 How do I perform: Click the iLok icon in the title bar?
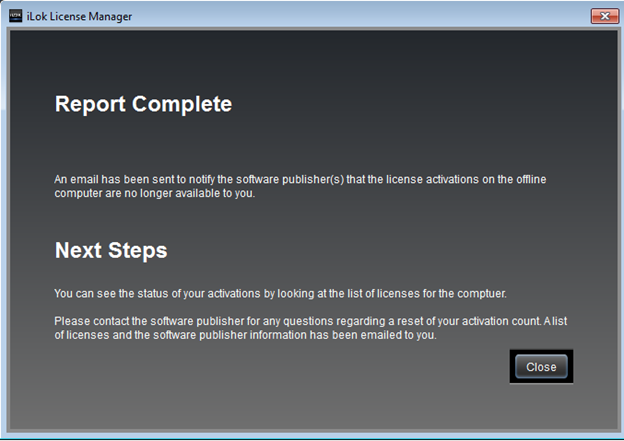coord(16,16)
